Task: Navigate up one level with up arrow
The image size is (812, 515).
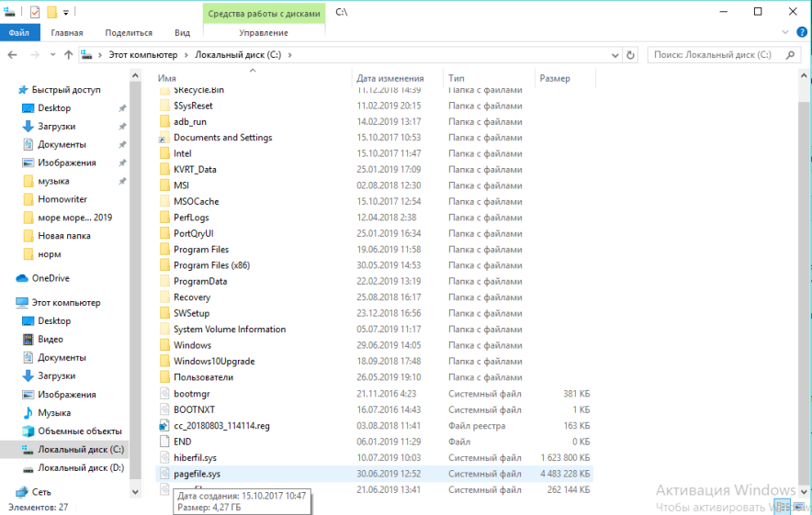Action: [x=69, y=55]
